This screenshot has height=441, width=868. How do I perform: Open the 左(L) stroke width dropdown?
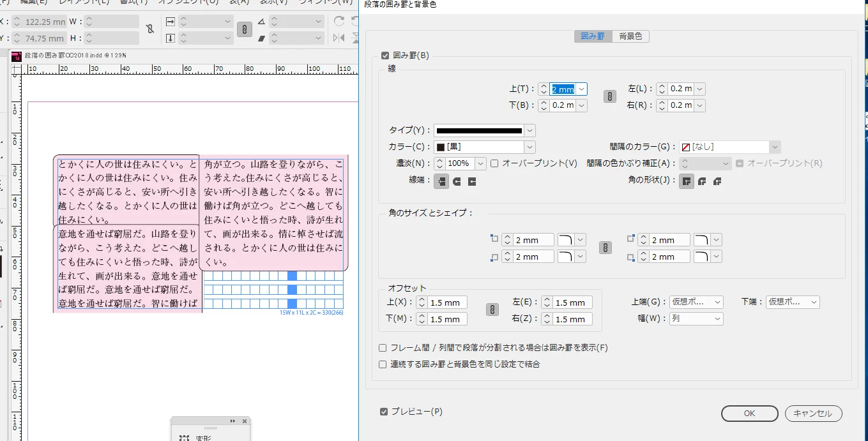pyautogui.click(x=699, y=89)
